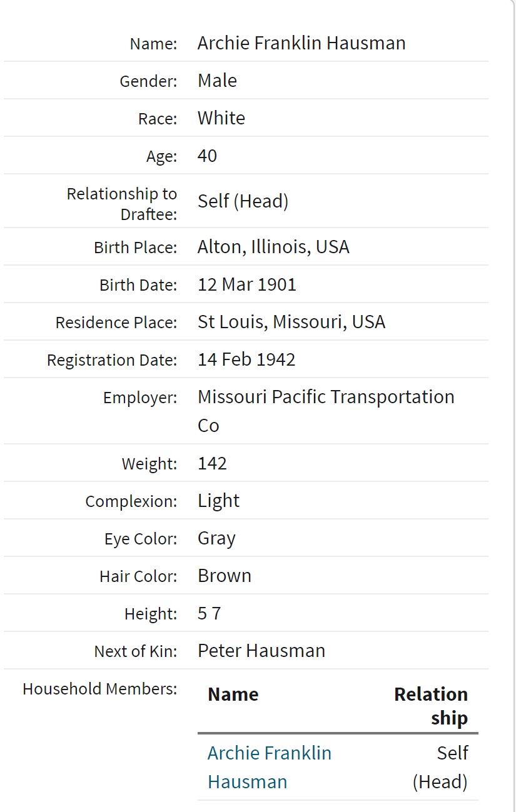516x812 pixels.
Task: Click the Household Members field label
Action: (x=100, y=689)
